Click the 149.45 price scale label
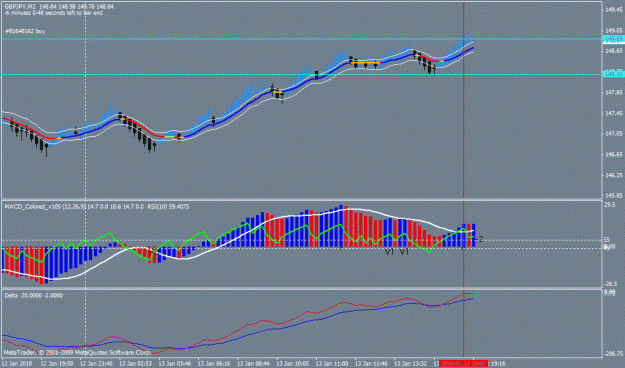This screenshot has height=368, width=625. (x=614, y=10)
